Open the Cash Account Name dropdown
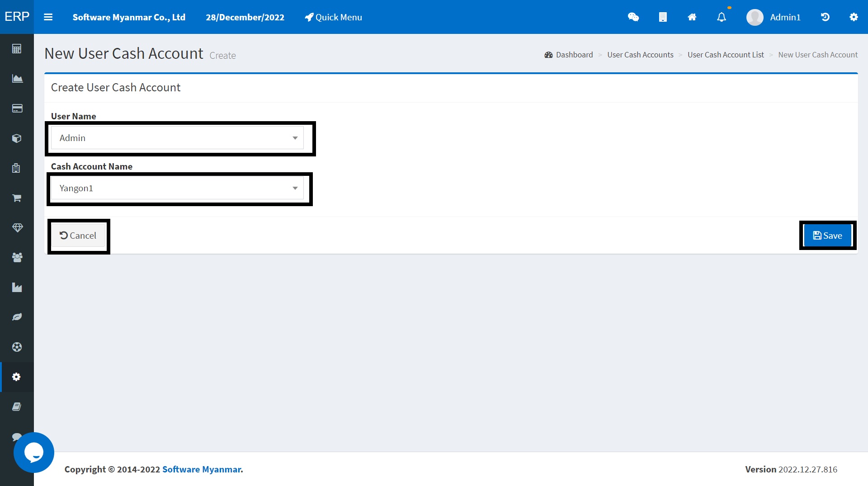The height and width of the screenshot is (486, 868). [x=177, y=188]
